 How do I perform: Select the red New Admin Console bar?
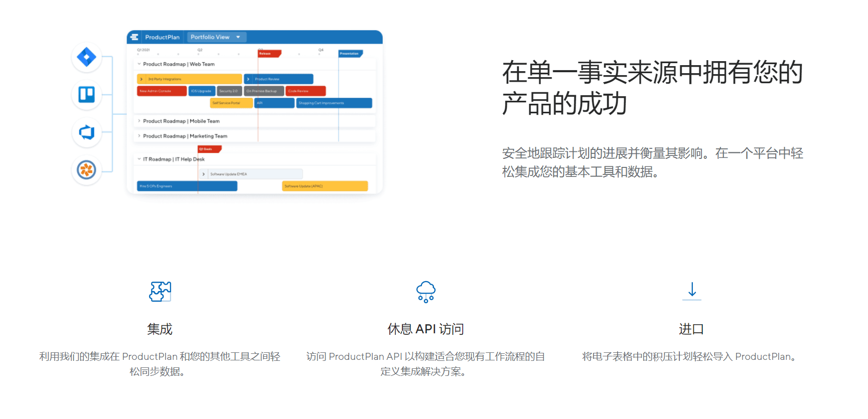[162, 91]
